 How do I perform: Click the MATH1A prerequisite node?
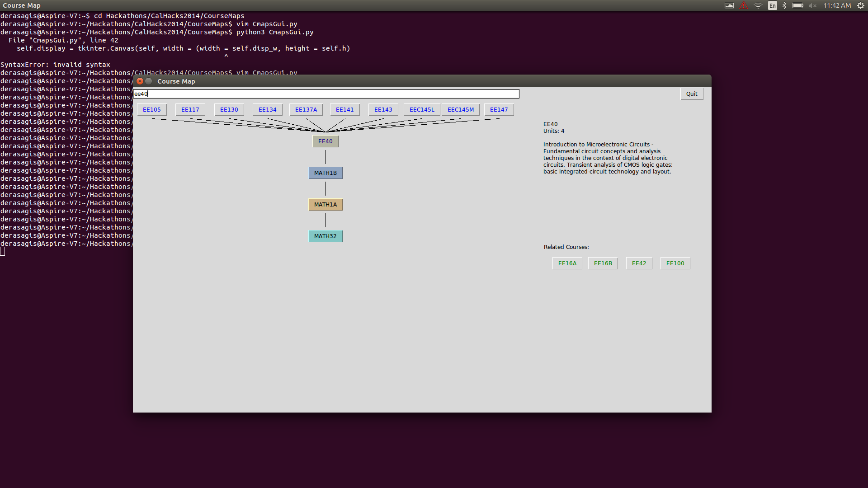tap(325, 205)
